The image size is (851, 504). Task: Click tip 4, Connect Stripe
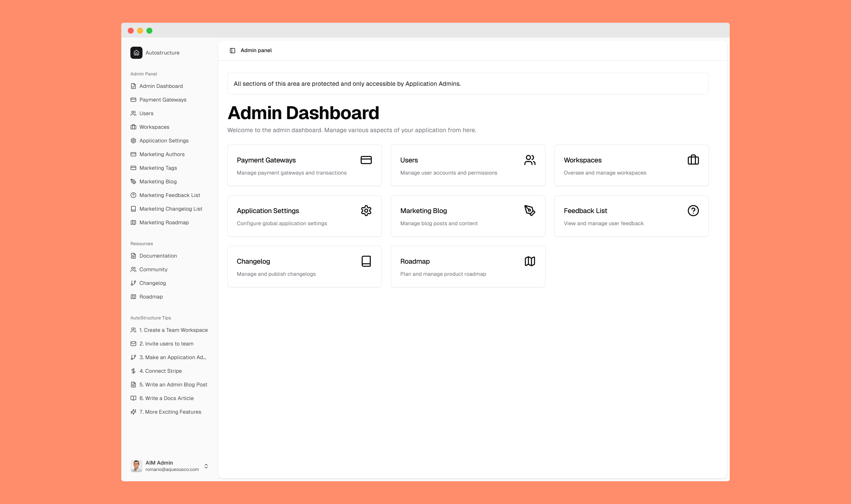click(160, 371)
